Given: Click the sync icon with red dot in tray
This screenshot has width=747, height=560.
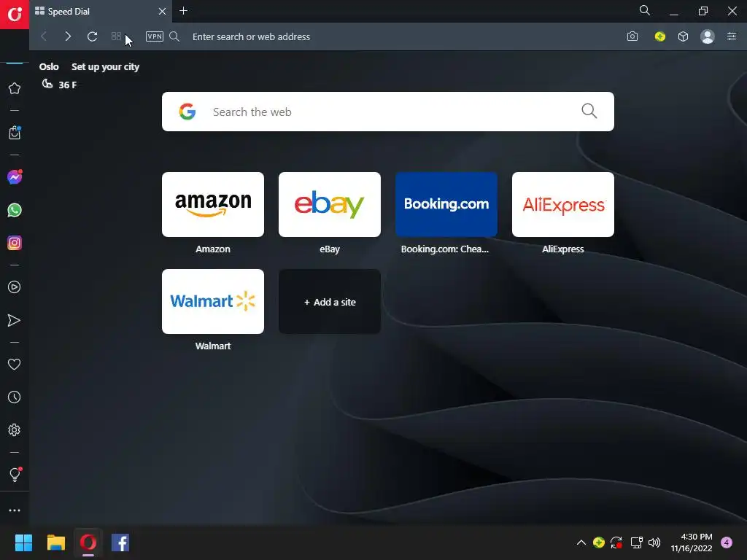Looking at the screenshot, I should [x=616, y=542].
